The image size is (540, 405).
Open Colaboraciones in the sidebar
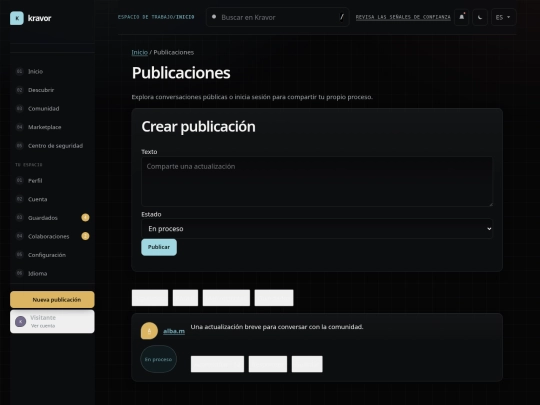click(x=52, y=236)
